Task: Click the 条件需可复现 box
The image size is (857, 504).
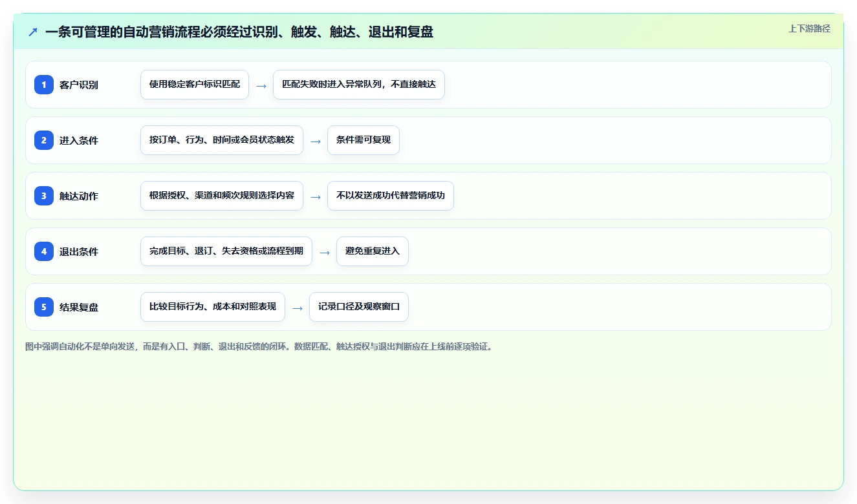Action: (x=363, y=140)
